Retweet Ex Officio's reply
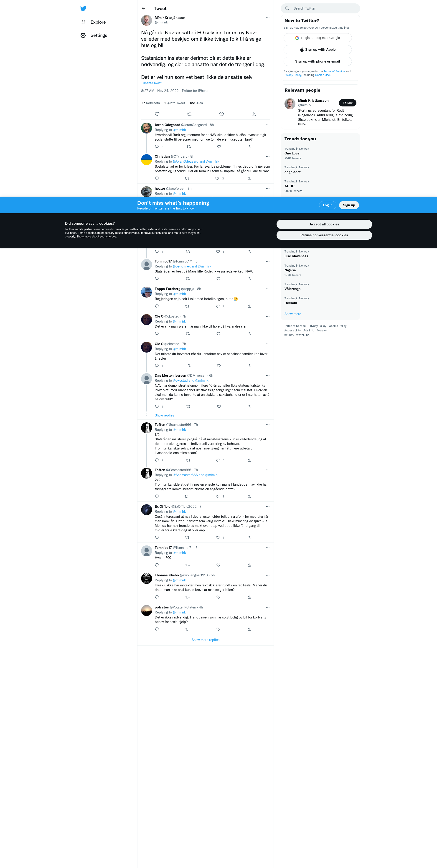Image resolution: width=437 pixels, height=868 pixels. [x=187, y=537]
